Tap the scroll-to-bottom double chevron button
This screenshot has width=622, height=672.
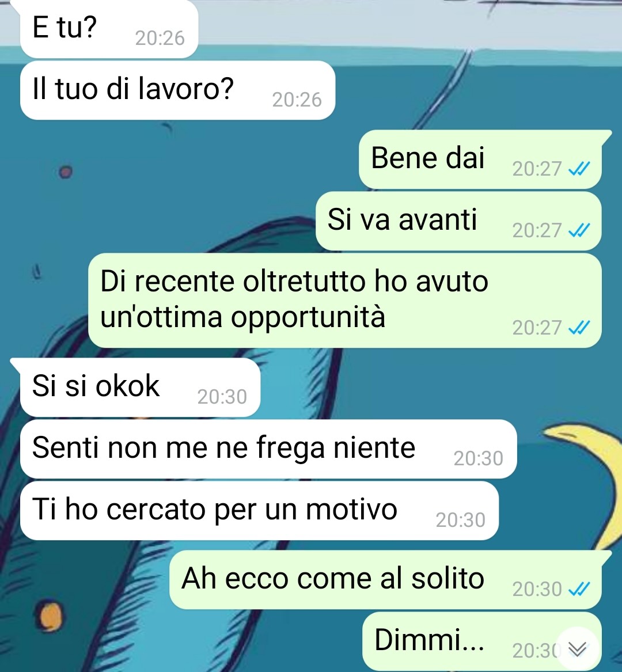[x=578, y=649]
